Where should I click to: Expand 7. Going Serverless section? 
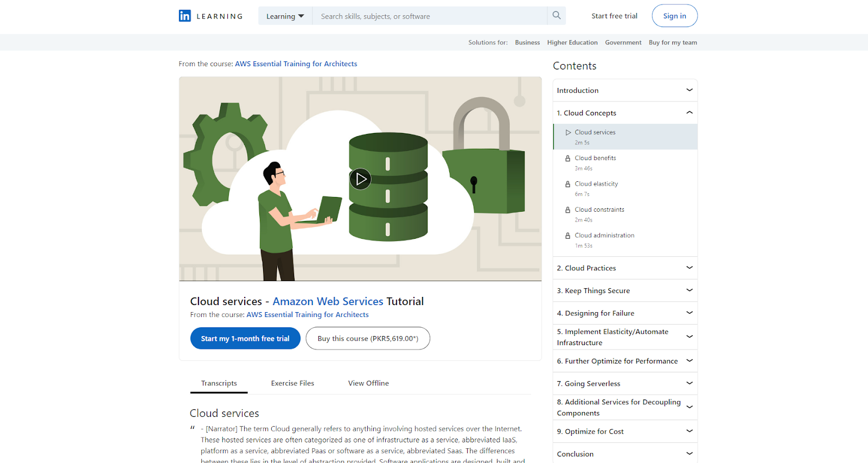(625, 383)
